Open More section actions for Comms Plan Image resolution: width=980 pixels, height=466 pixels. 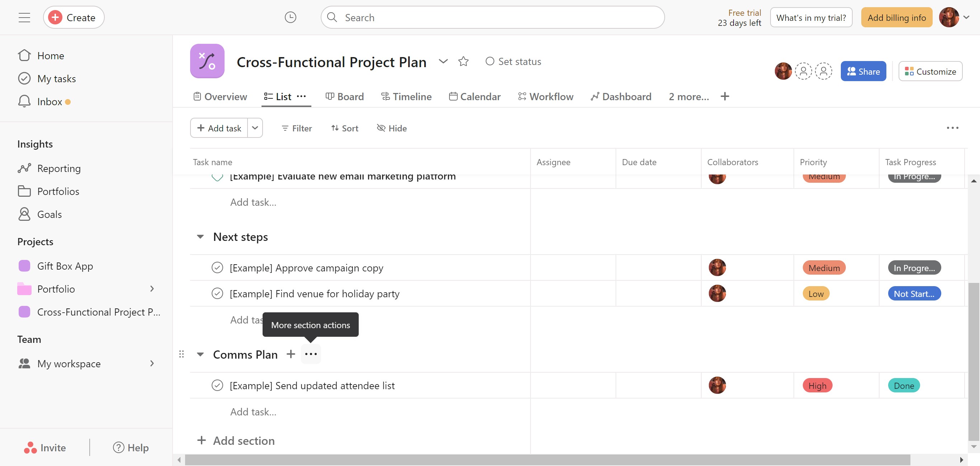point(311,354)
